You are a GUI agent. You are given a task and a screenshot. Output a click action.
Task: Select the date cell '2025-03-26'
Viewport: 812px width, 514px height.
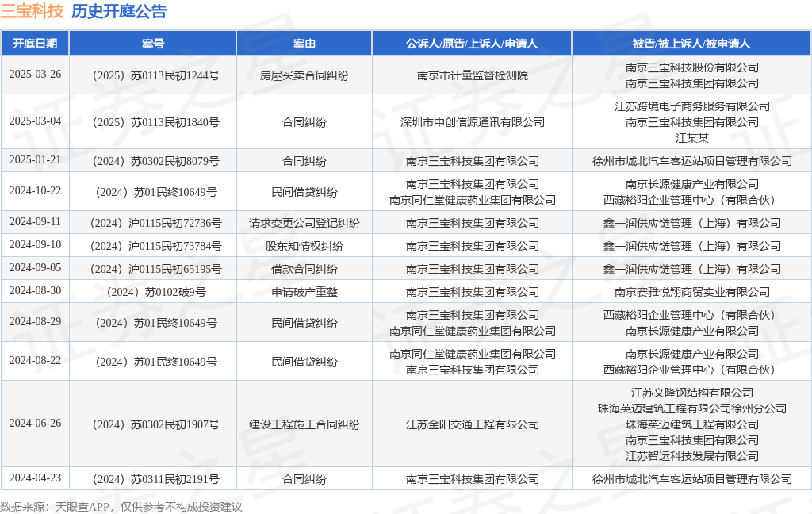35,74
